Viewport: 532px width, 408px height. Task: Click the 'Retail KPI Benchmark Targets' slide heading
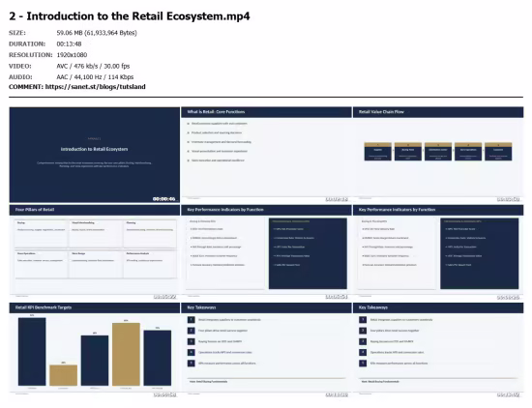(44, 307)
